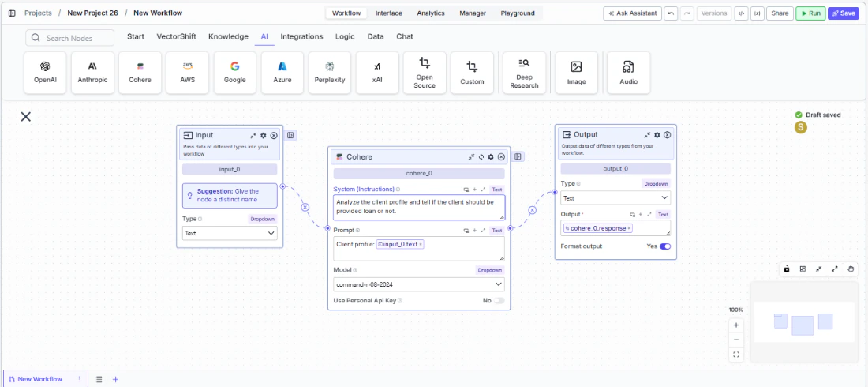868x387 pixels.
Task: Open side panel icon beside Cohere node
Action: point(518,157)
